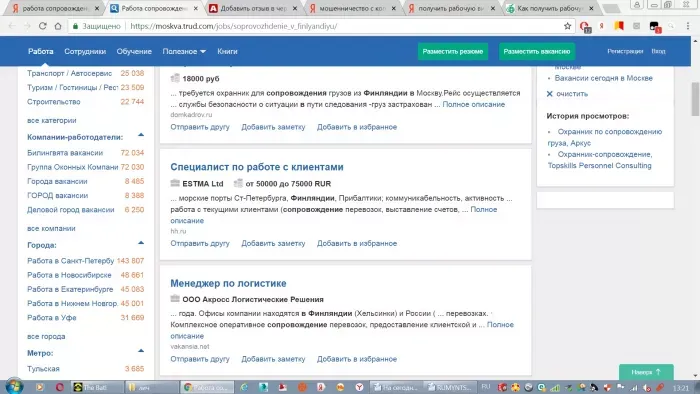Click the 'Разместить резюме' button
This screenshot has height=394, width=700.
[453, 51]
